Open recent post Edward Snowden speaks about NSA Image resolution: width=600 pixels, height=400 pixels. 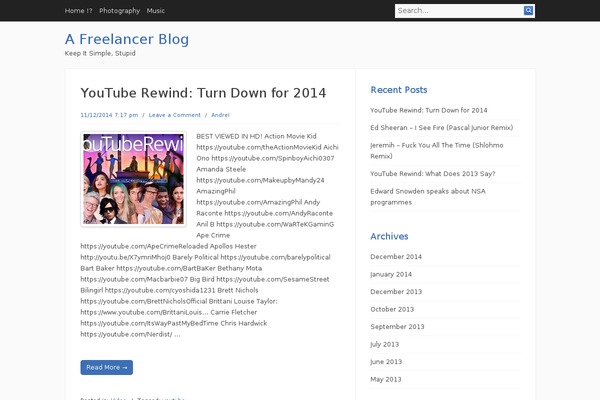click(428, 197)
